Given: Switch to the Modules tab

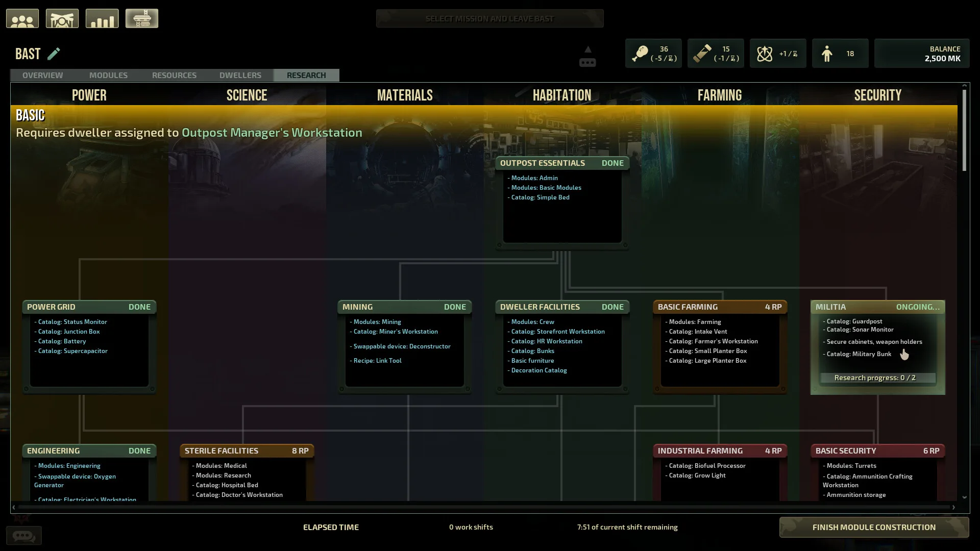Looking at the screenshot, I should [108, 75].
